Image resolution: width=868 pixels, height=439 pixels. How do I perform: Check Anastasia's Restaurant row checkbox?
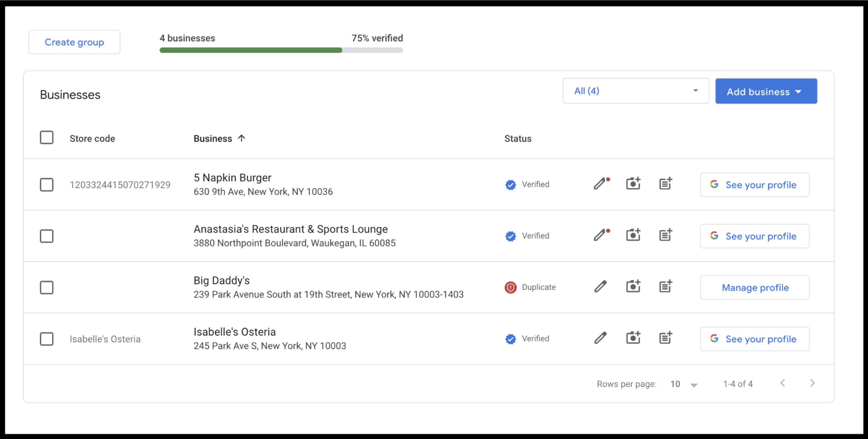46,236
